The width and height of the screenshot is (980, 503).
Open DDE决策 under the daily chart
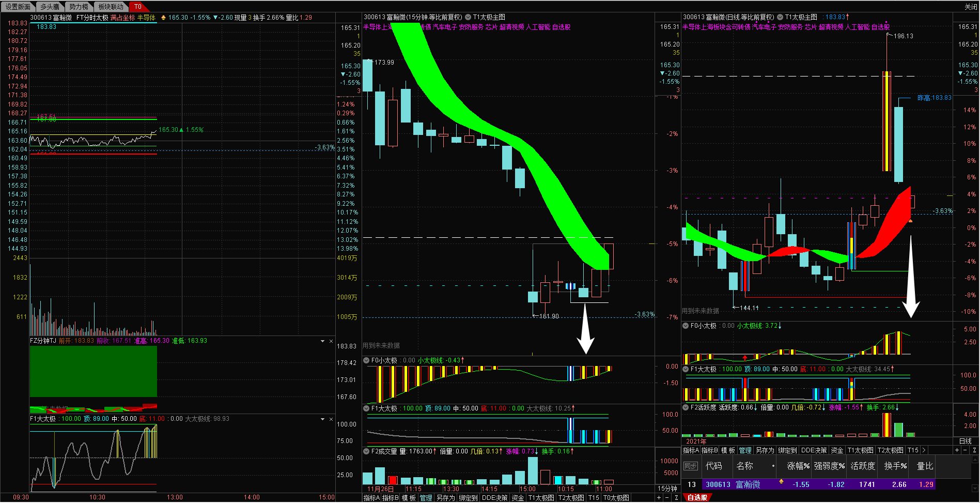814,450
